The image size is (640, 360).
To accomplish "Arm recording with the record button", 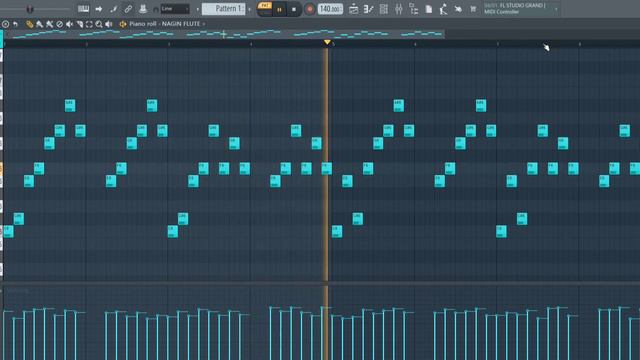I will pyautogui.click(x=309, y=9).
